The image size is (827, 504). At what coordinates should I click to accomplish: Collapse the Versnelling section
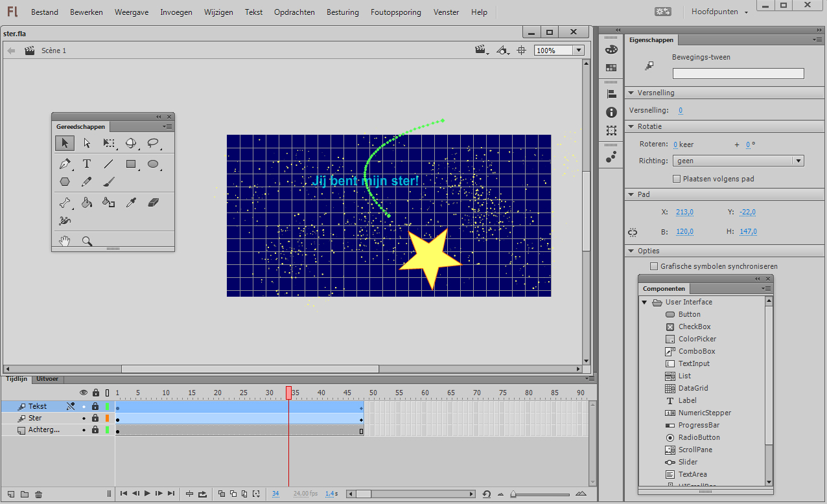tap(631, 93)
